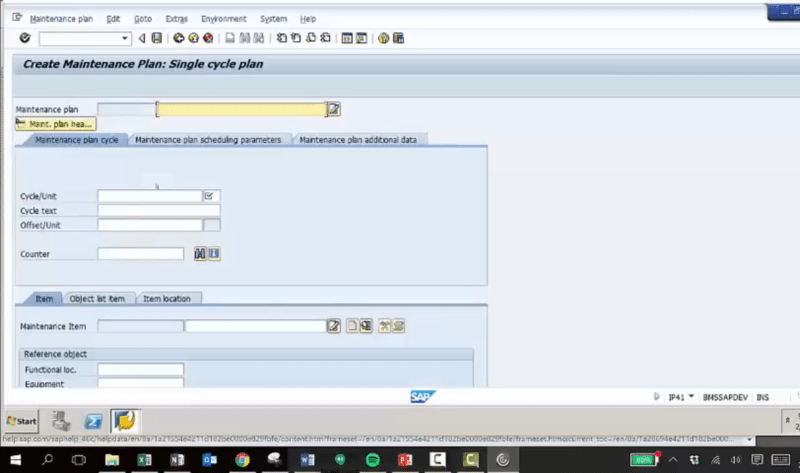
Task: Switch to Maintenance plan scheduling parameters tab
Action: 208,140
